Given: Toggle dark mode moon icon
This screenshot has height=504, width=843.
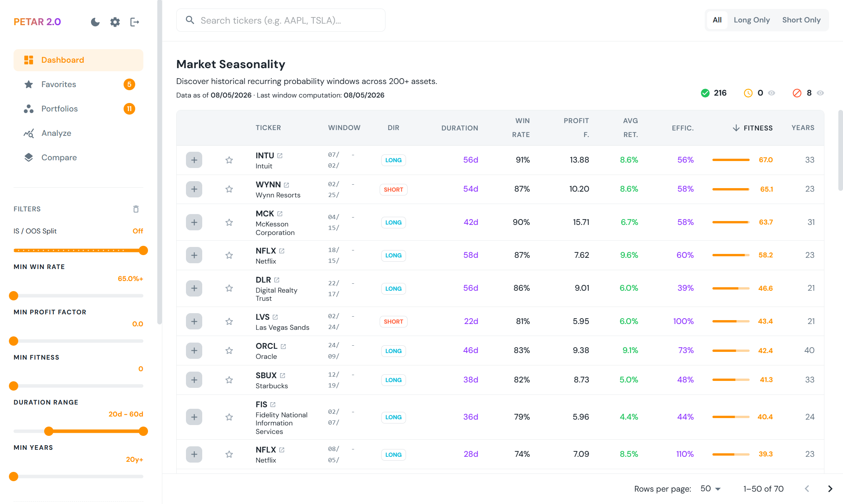Looking at the screenshot, I should point(95,22).
